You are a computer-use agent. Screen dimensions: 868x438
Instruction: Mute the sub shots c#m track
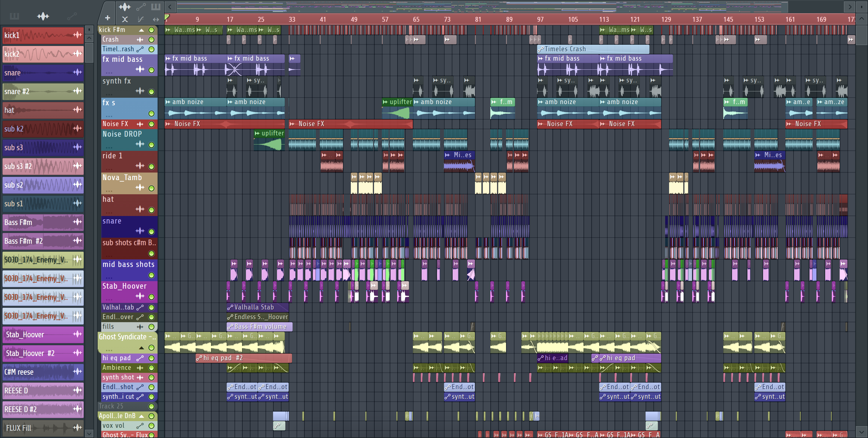[152, 254]
